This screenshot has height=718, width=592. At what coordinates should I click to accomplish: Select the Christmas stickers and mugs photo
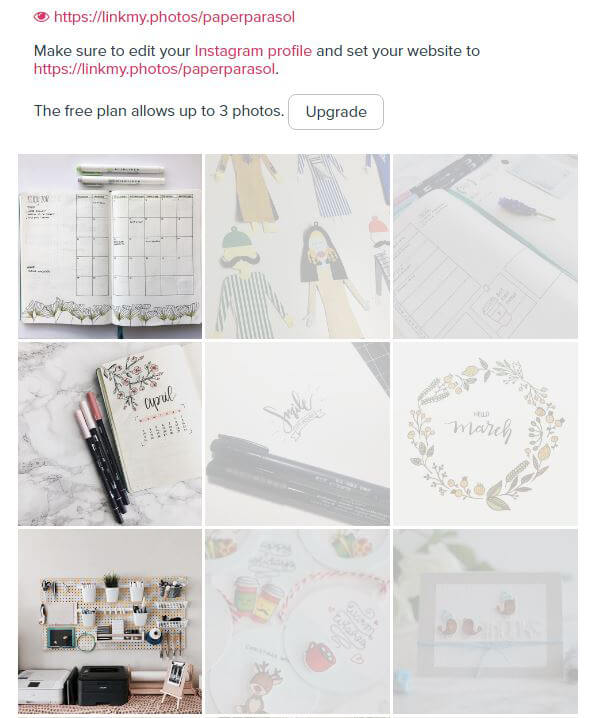[x=298, y=621]
